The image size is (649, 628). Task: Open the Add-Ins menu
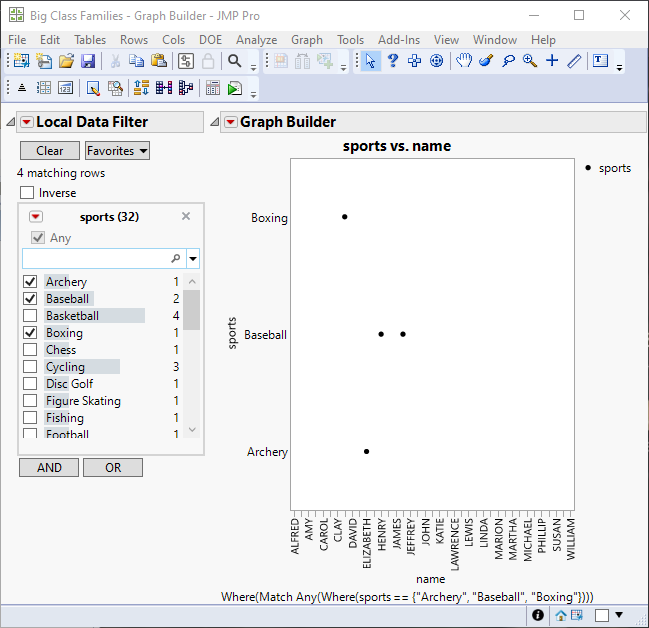click(x=399, y=40)
